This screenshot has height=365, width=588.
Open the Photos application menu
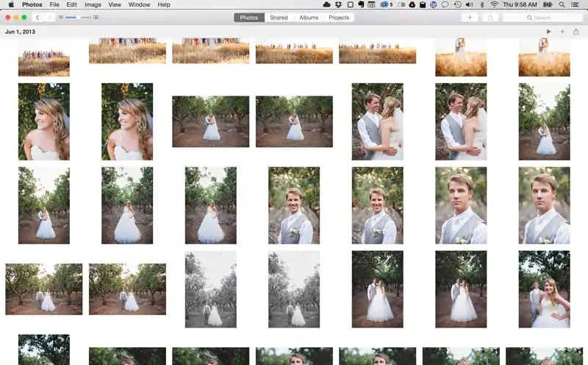(32, 4)
